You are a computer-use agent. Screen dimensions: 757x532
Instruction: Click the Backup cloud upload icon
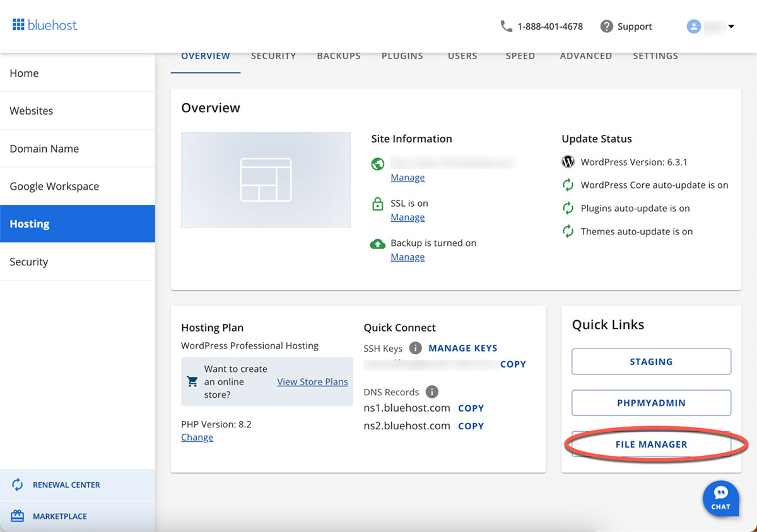point(378,243)
